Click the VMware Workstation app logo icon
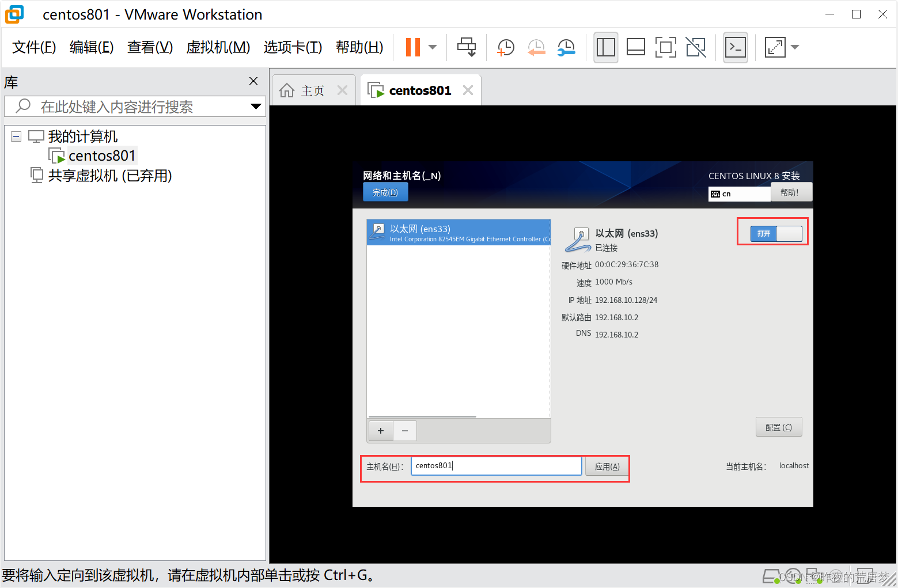The width and height of the screenshot is (898, 588). [x=14, y=14]
